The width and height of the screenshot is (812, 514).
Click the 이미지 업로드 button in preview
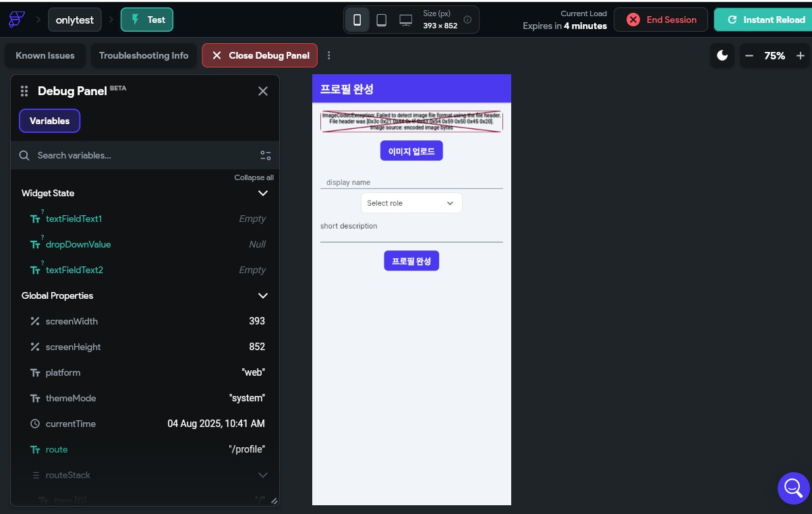(x=411, y=151)
